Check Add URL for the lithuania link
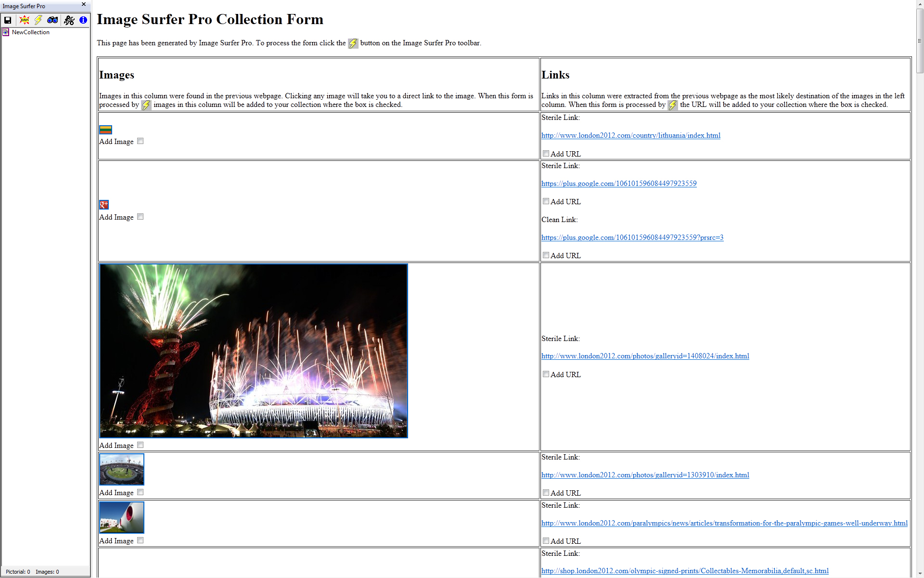This screenshot has height=578, width=924. (x=546, y=154)
